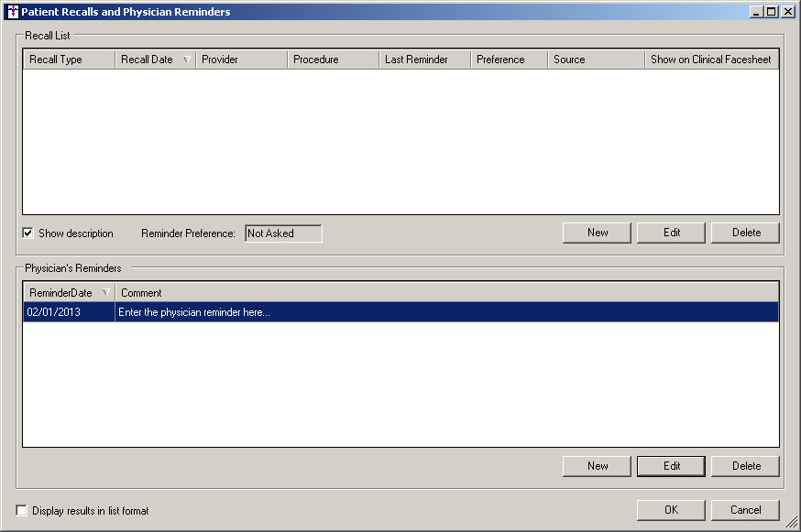
Task: Sort by Recall Date column arrow
Action: [x=187, y=60]
